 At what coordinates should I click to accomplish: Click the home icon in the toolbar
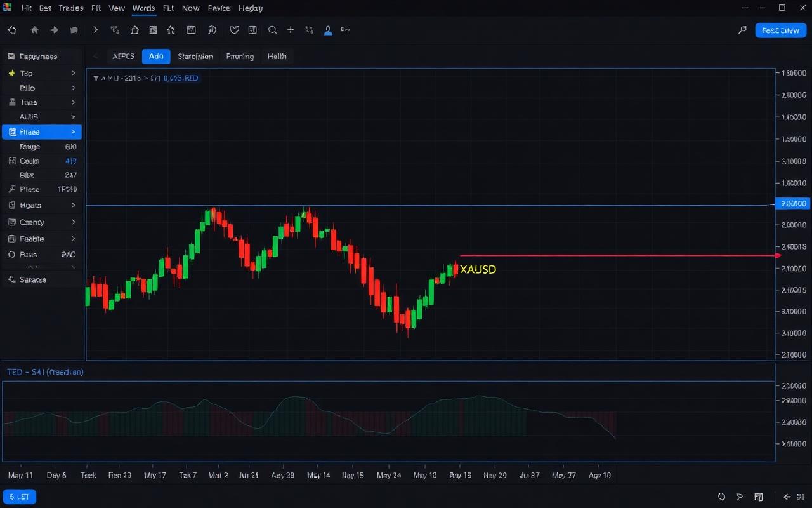[x=34, y=30]
